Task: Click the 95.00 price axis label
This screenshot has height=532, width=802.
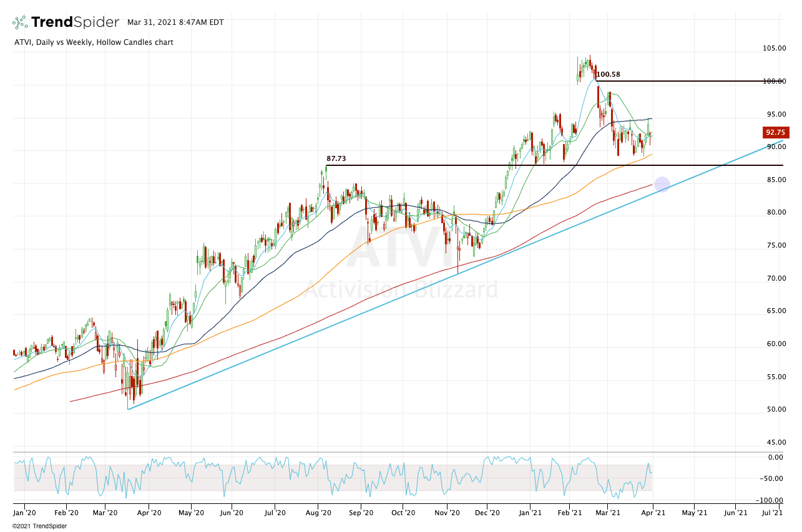Action: pyautogui.click(x=778, y=114)
